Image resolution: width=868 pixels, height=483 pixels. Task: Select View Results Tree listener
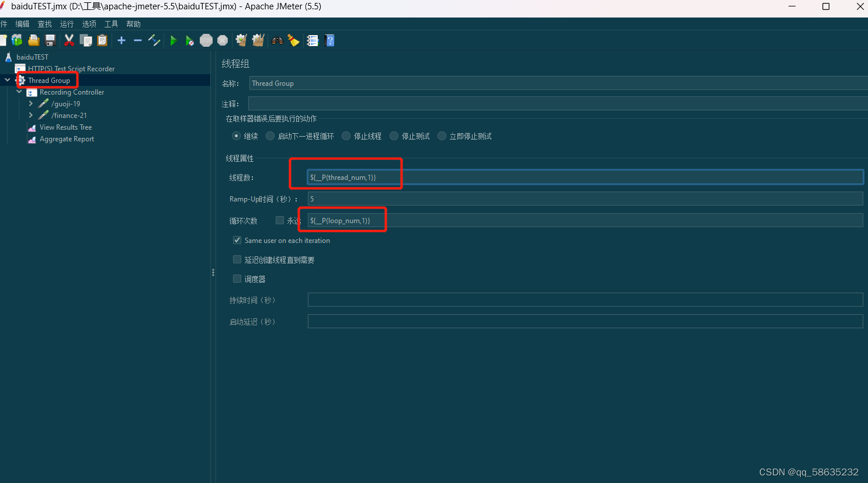click(65, 127)
